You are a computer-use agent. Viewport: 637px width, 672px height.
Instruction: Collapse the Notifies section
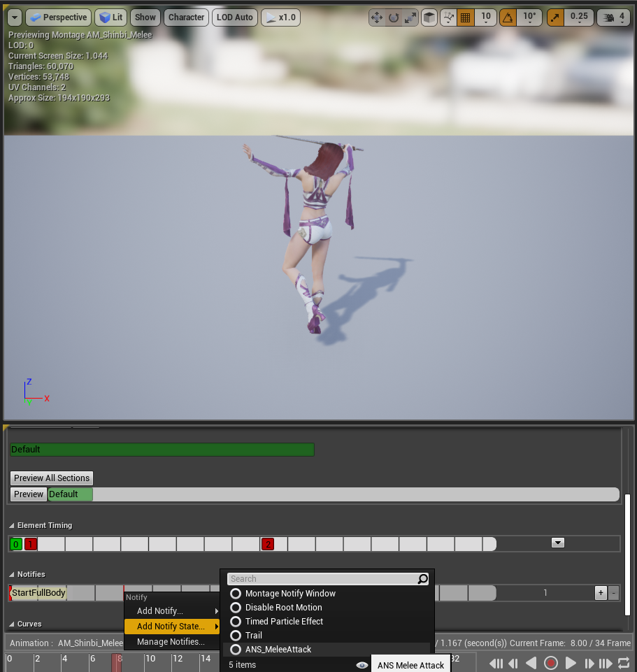(12, 574)
